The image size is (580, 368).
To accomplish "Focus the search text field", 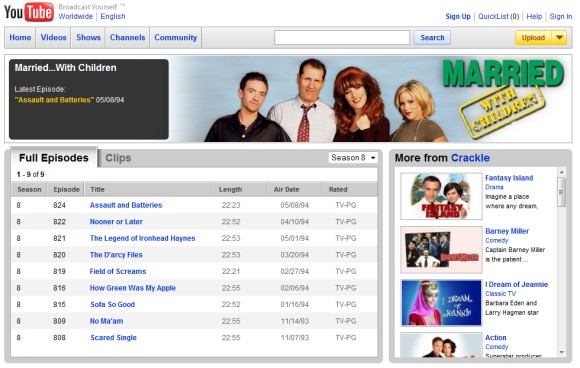I will point(342,37).
